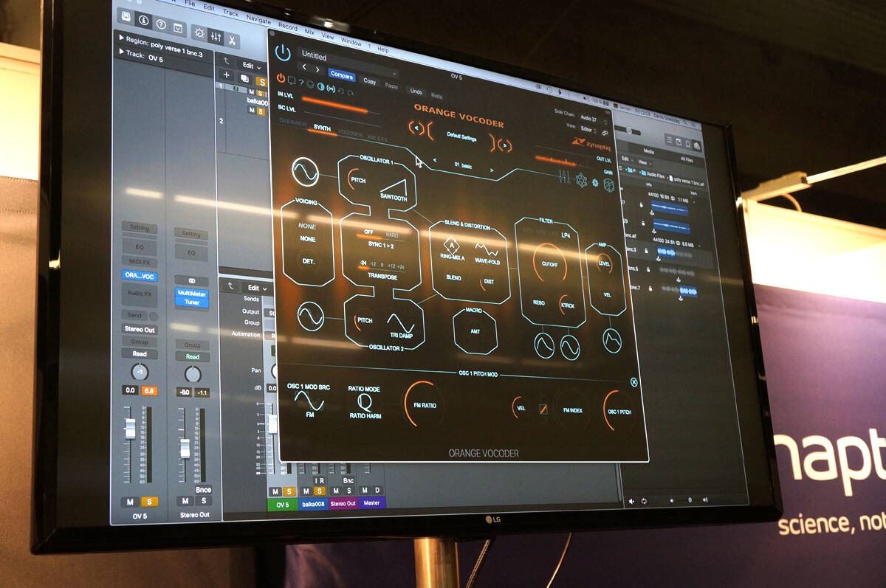
Task: Open the mixer Edit dropdown
Action: [258, 288]
